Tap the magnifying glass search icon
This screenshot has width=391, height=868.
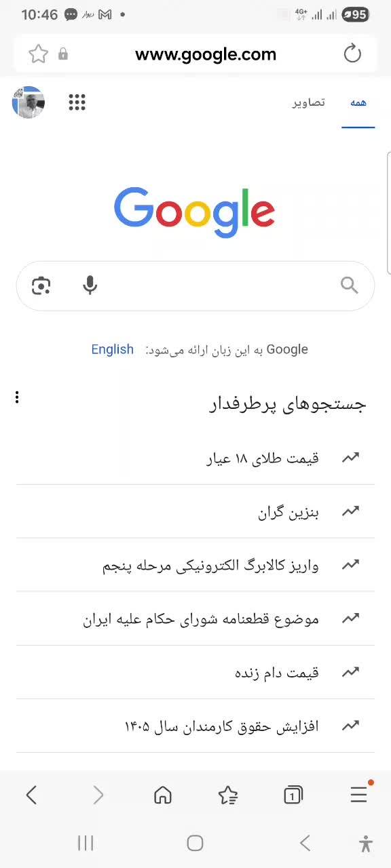pos(349,285)
